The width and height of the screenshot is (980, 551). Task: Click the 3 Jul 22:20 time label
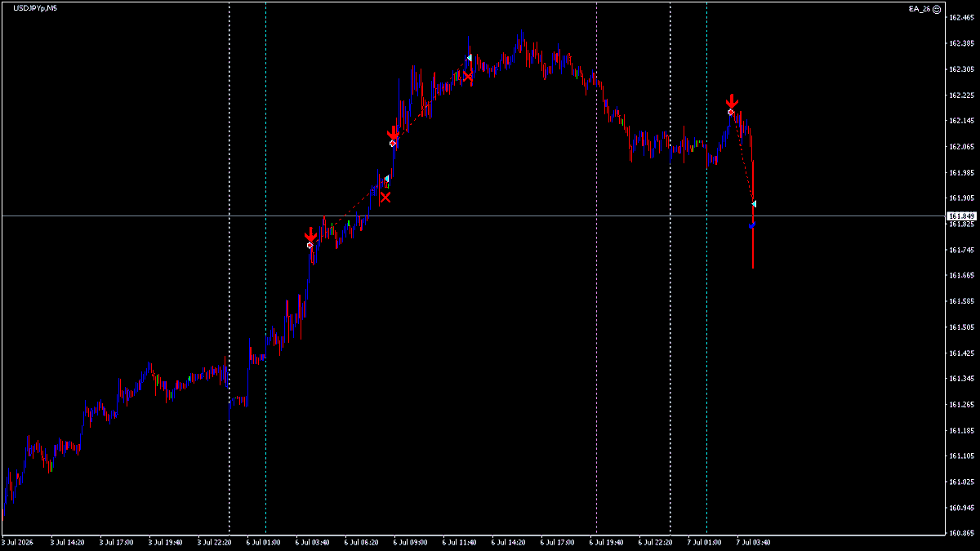tap(215, 541)
